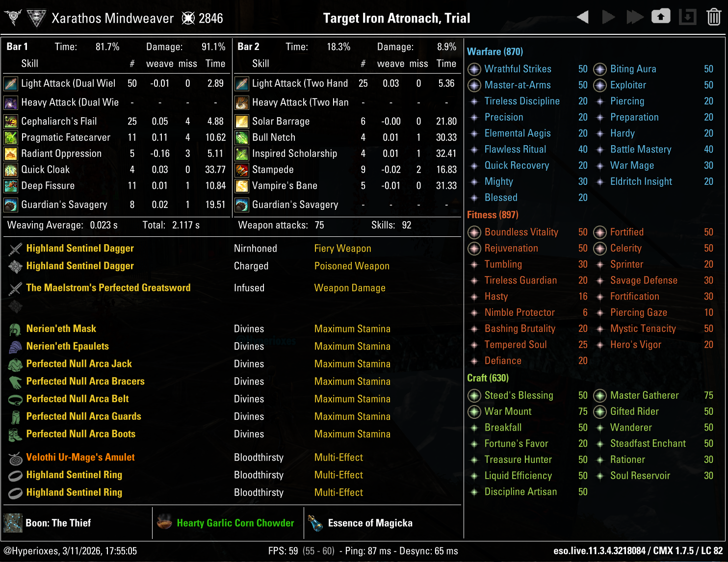This screenshot has height=562, width=728.
Task: Delete the log with the trash icon
Action: [715, 16]
